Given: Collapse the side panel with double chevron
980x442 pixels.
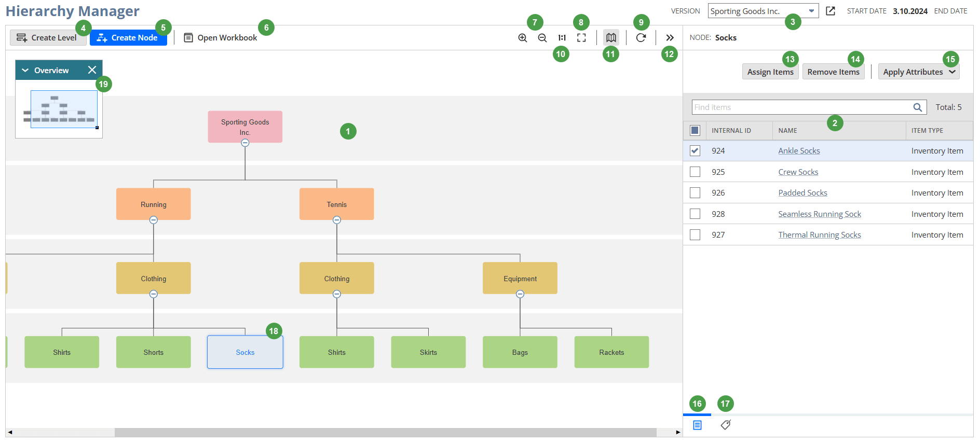Looking at the screenshot, I should pos(670,38).
